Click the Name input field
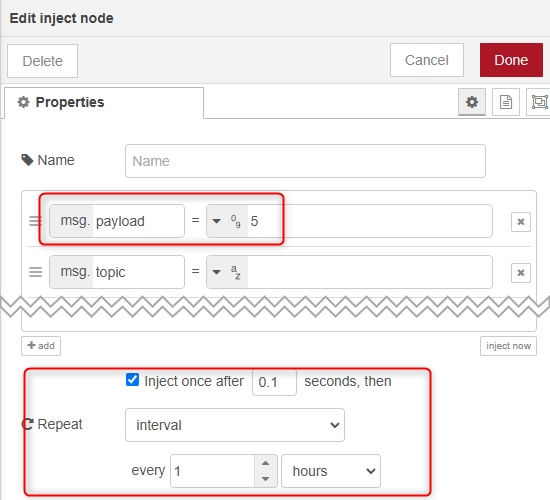Screen dimensions: 550x500 pos(305,161)
